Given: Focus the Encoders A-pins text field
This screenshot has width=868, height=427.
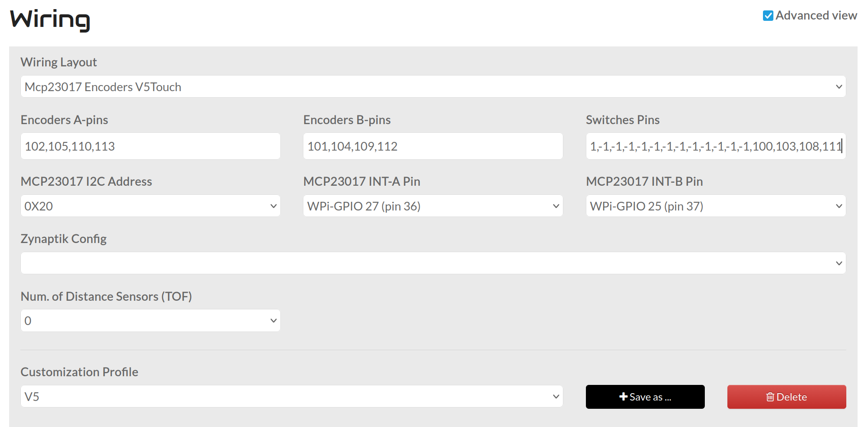Looking at the screenshot, I should click(150, 146).
